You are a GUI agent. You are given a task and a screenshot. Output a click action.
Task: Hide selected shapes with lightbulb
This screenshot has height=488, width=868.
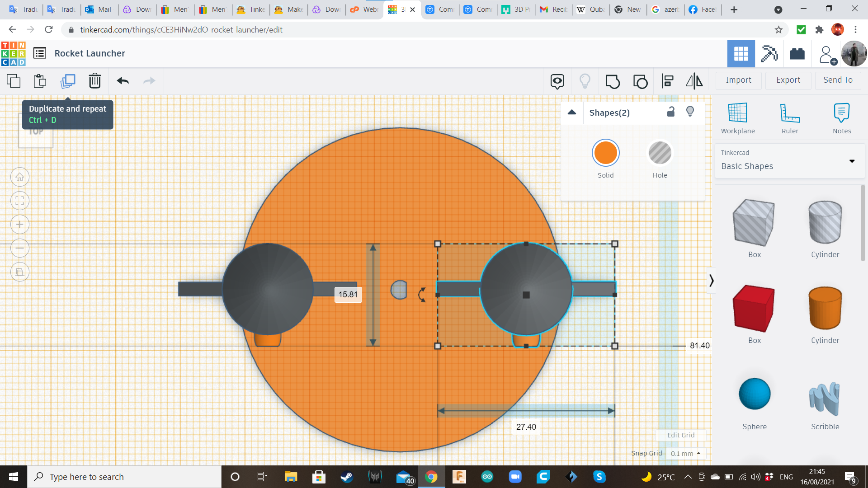pyautogui.click(x=690, y=112)
